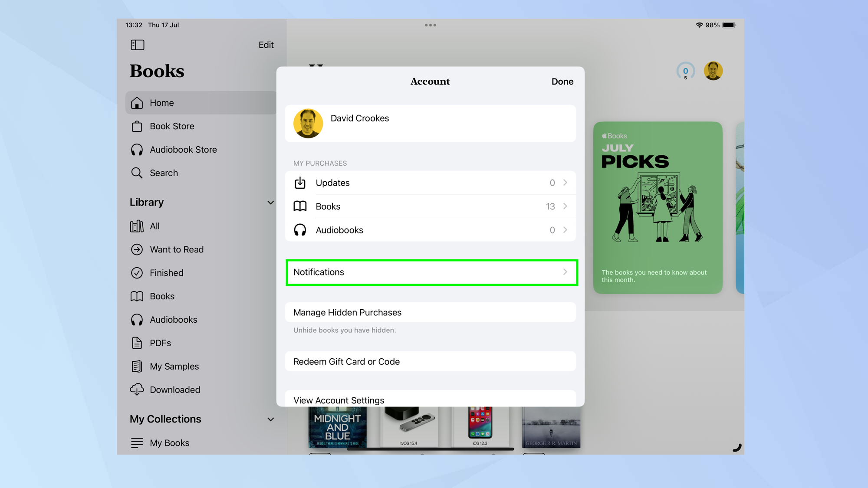Collapse the My Collections chevron
The width and height of the screenshot is (868, 488).
pyautogui.click(x=270, y=419)
